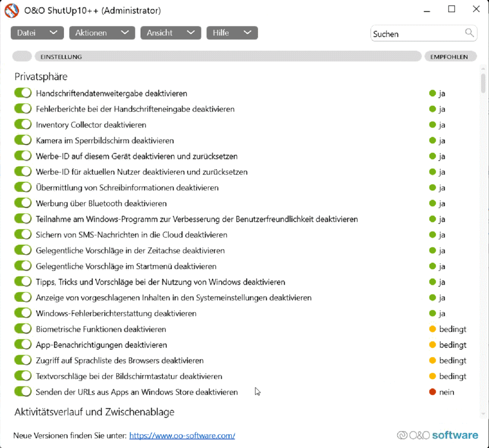This screenshot has height=448, width=489.
Task: Toggle Zugriff auf Sprachliste des Browsers switch
Action: point(23,360)
